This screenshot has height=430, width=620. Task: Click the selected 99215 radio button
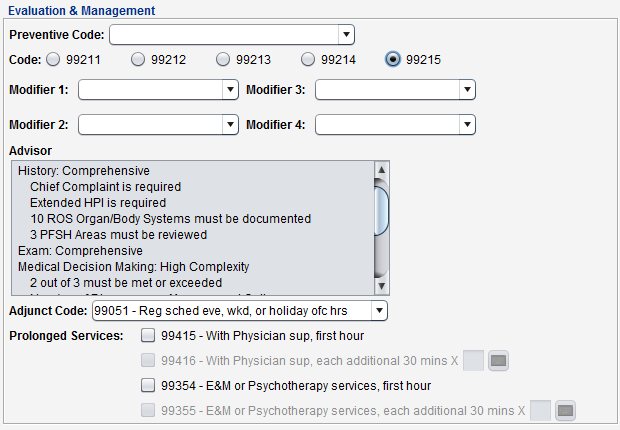(x=393, y=60)
